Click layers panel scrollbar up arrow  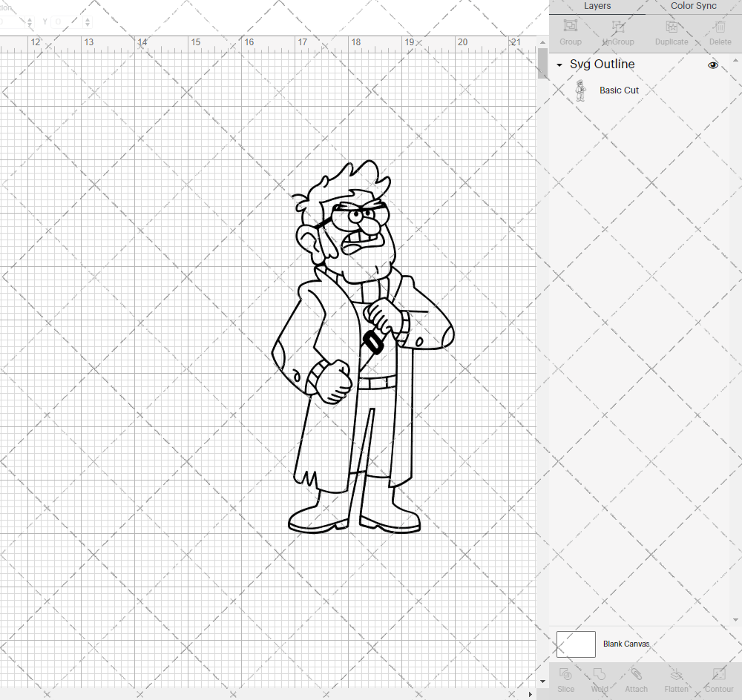[x=735, y=61]
